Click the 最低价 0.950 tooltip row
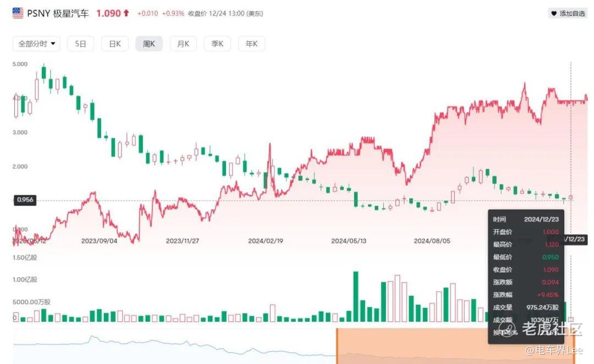Screen dimensions: 594x364 click(526, 257)
